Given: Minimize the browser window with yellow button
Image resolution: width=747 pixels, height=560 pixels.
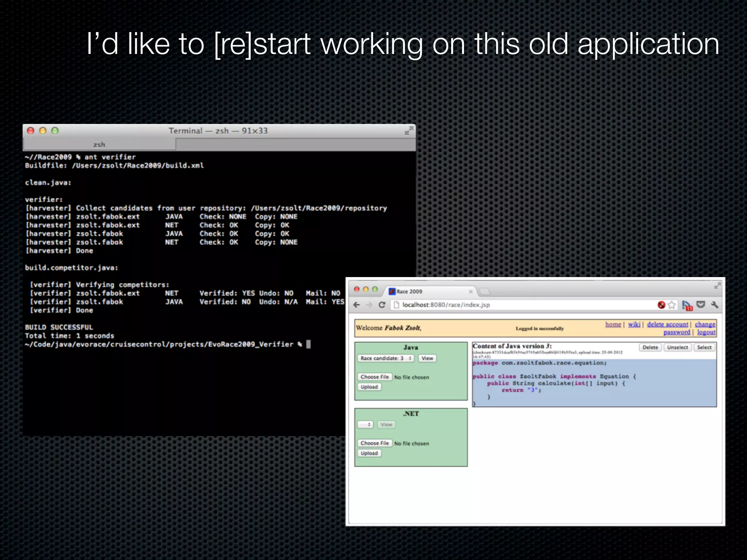Looking at the screenshot, I should (365, 289).
